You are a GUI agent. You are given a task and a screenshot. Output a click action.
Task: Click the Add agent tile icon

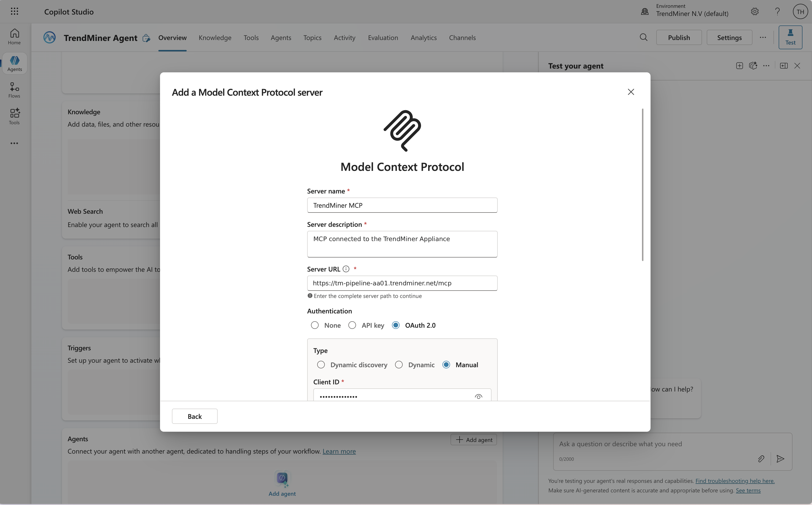click(x=282, y=479)
